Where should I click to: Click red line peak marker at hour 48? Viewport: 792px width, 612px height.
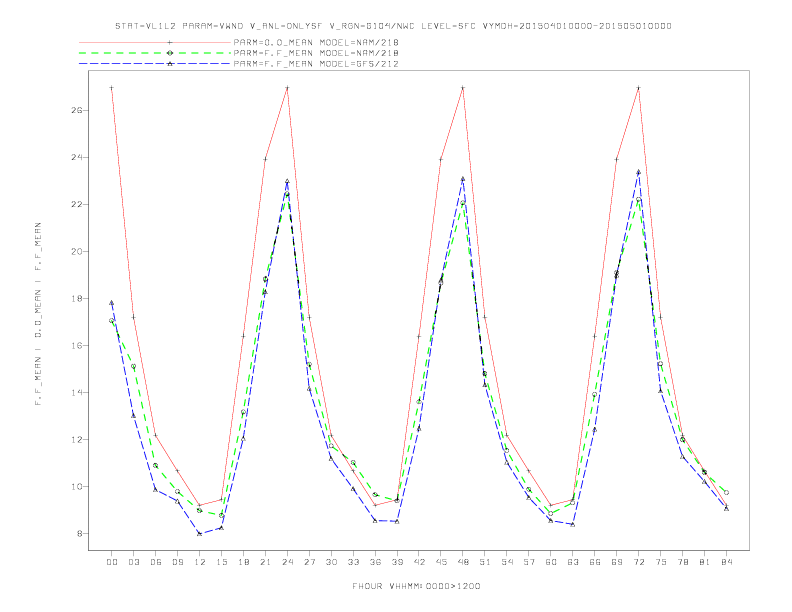coord(463,88)
